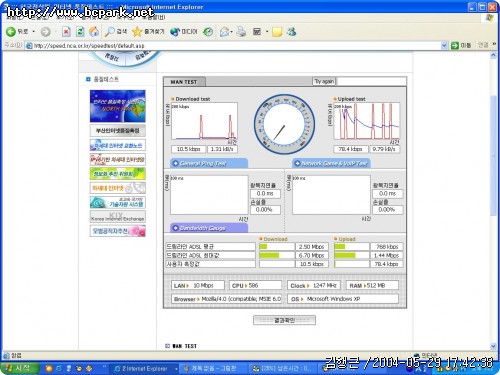Click the red Stop loading icon
This screenshot has width=500, height=375.
[x=66, y=32]
